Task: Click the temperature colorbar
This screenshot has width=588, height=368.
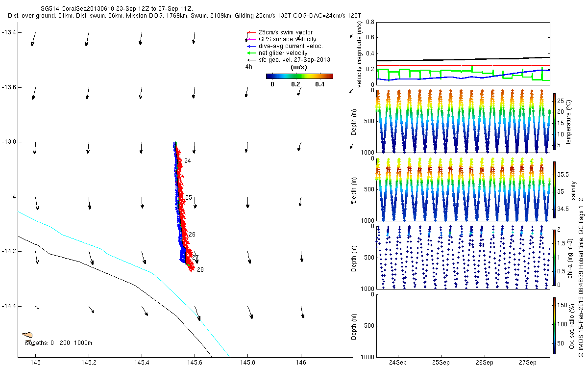Action: (x=554, y=121)
